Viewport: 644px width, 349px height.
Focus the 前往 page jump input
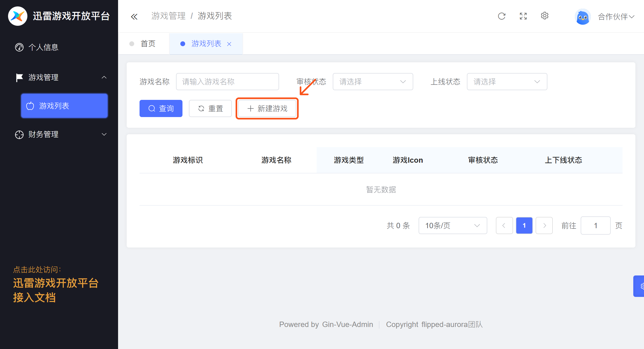(596, 226)
